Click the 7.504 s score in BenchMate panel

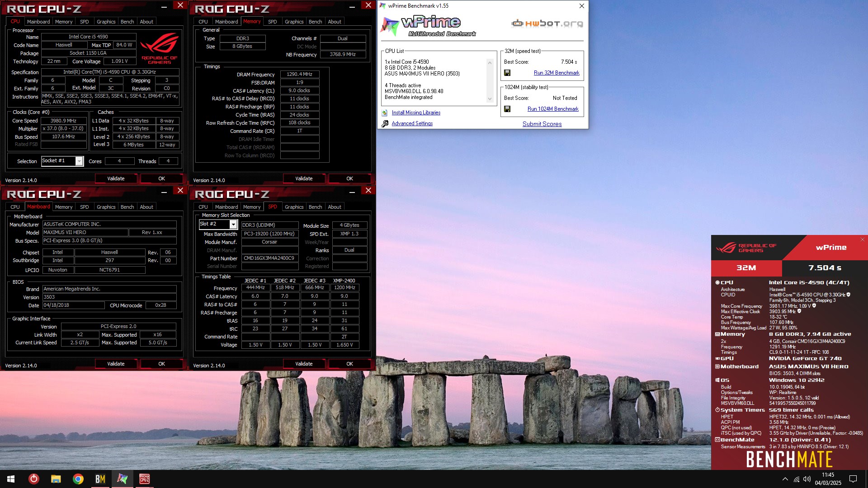click(825, 267)
